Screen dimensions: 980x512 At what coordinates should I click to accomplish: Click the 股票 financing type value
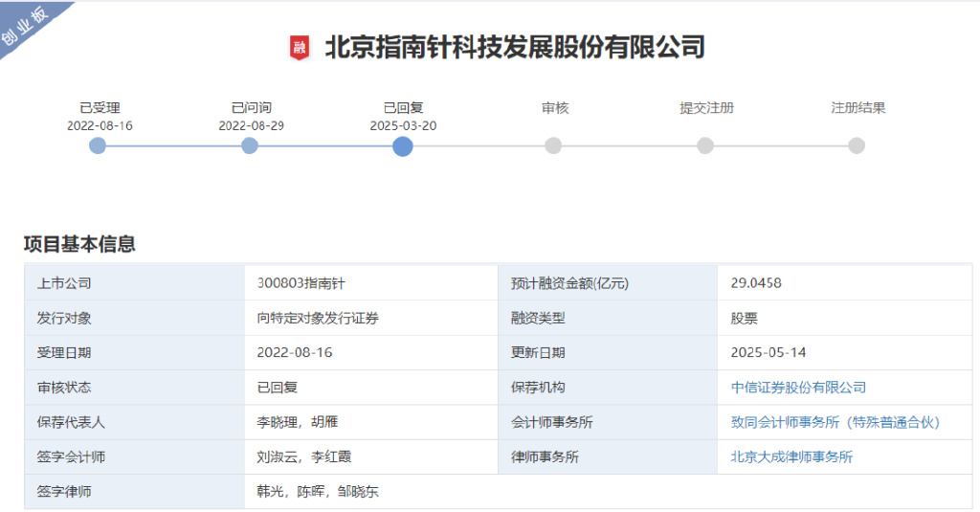pos(744,318)
